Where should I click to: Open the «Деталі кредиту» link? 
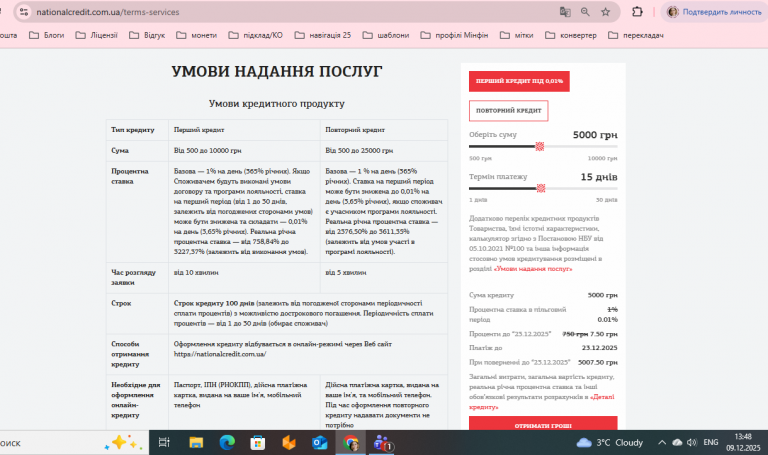(542, 402)
